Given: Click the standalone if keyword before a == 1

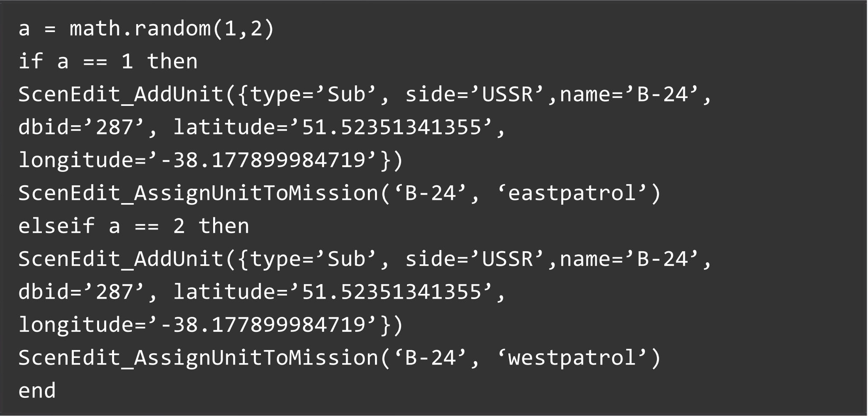Looking at the screenshot, I should tap(30, 62).
